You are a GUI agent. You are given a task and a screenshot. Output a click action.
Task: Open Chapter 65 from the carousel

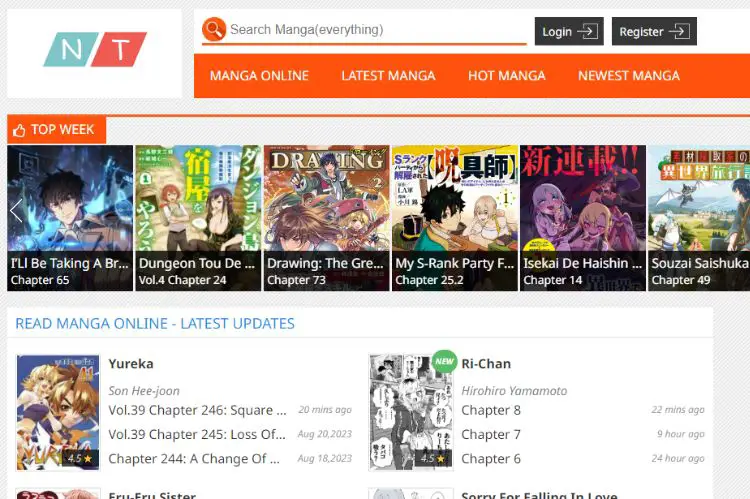[40, 280]
